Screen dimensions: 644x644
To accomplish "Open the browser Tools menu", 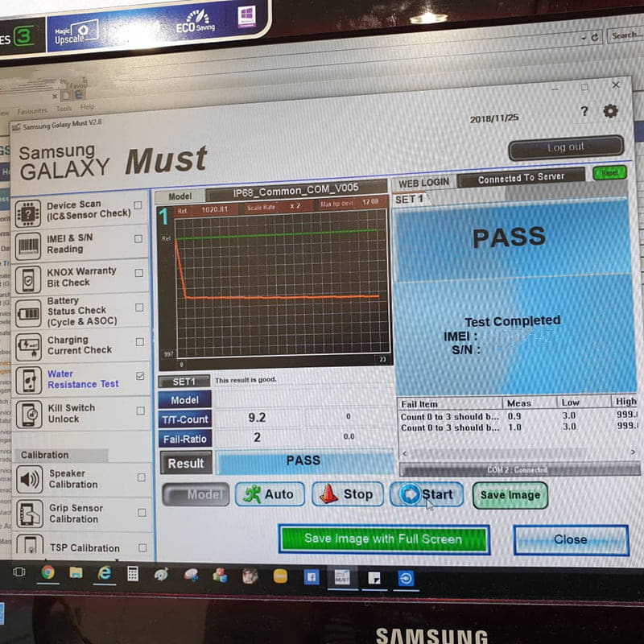I will pyautogui.click(x=64, y=109).
